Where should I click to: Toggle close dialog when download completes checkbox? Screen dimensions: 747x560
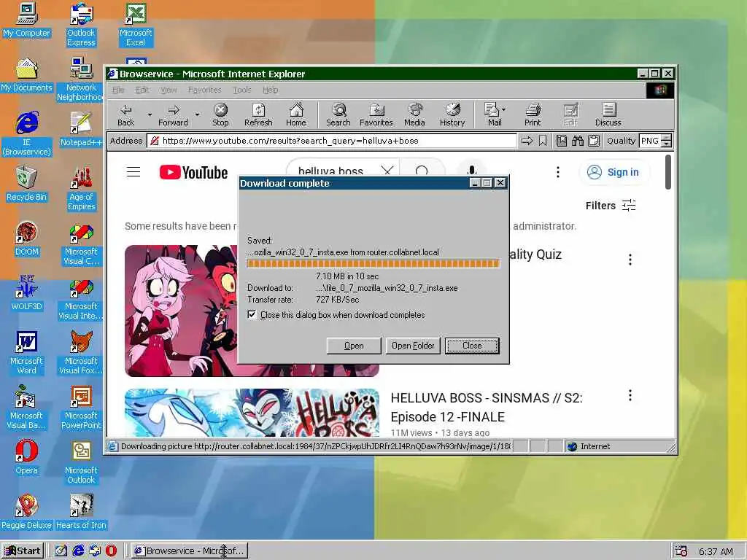(x=252, y=315)
